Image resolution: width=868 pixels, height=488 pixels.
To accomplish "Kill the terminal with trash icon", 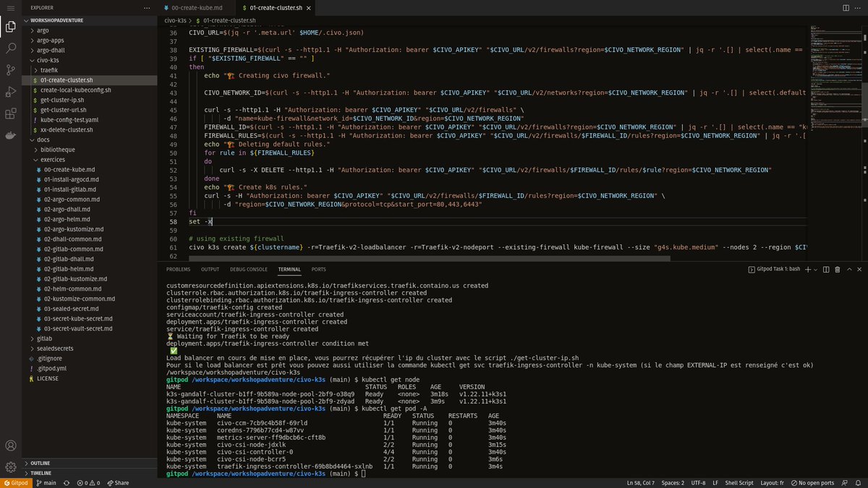I will point(838,269).
